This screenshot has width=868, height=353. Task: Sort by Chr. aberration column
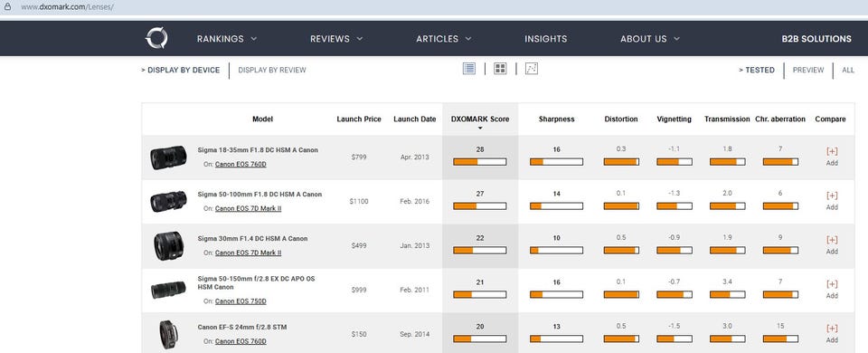pos(780,119)
